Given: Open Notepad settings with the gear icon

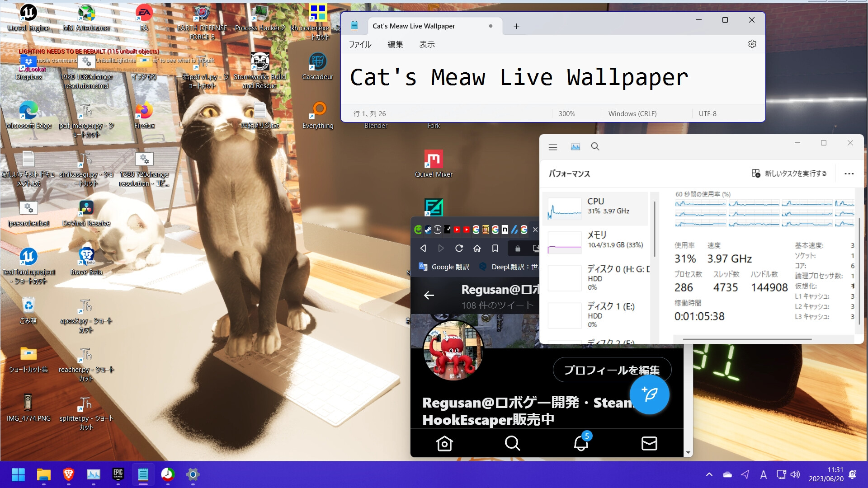Looking at the screenshot, I should (x=752, y=44).
